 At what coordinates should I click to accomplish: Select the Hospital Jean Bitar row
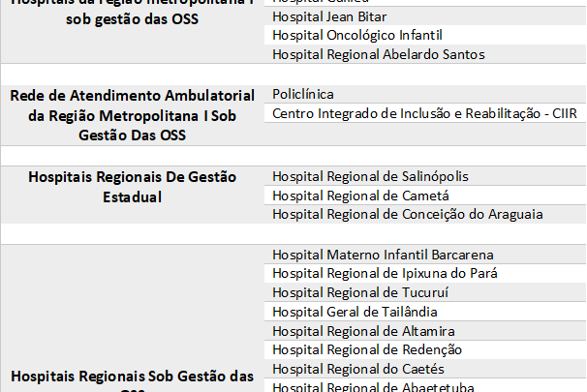425,16
